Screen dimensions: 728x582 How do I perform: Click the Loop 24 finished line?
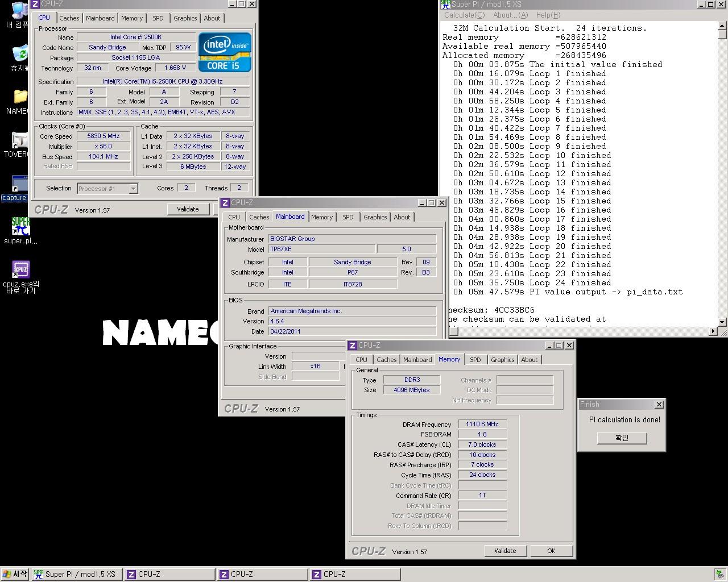coord(532,282)
